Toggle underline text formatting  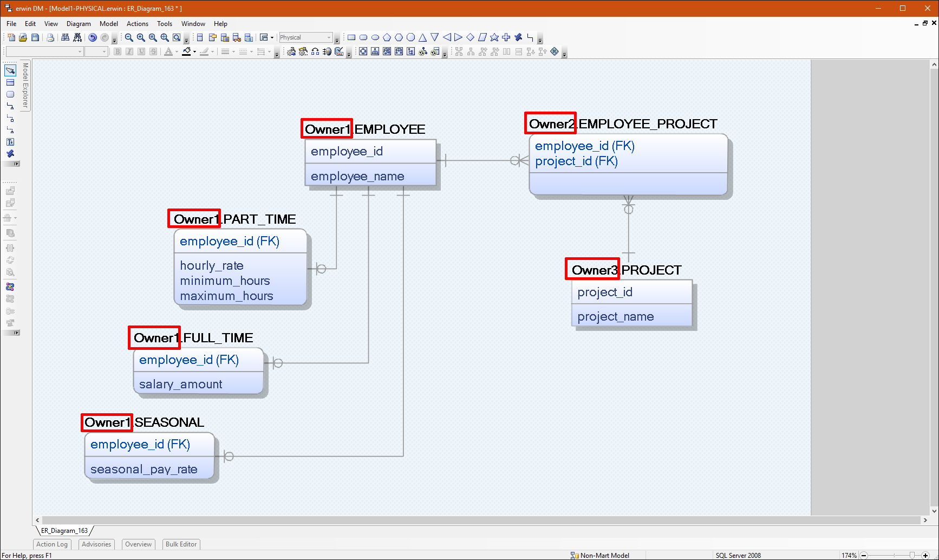[x=140, y=51]
